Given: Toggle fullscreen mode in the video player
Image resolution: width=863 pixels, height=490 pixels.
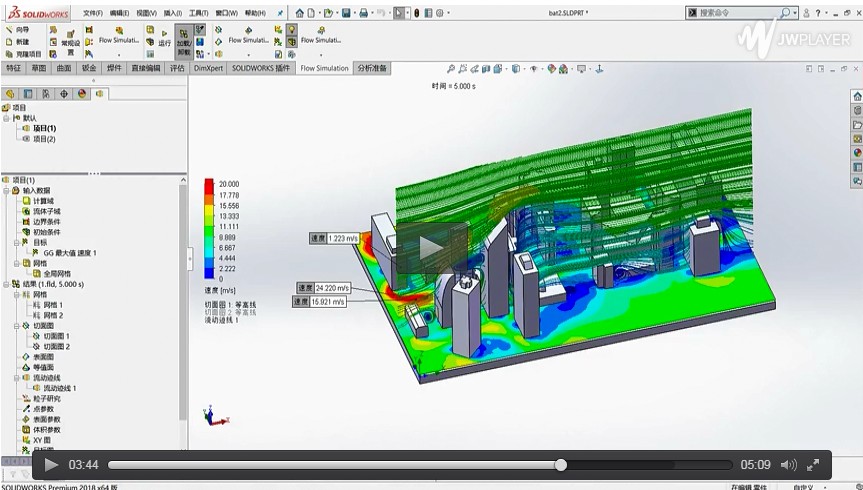Looking at the screenshot, I should click(x=813, y=465).
